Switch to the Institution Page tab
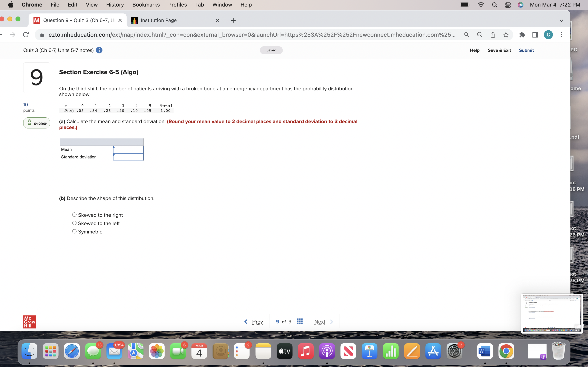588x367 pixels. 170,20
